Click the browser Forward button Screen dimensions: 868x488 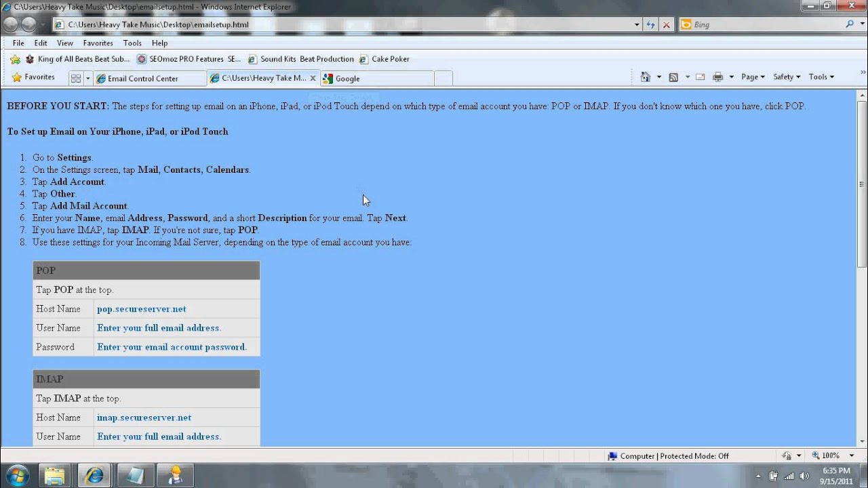28,24
